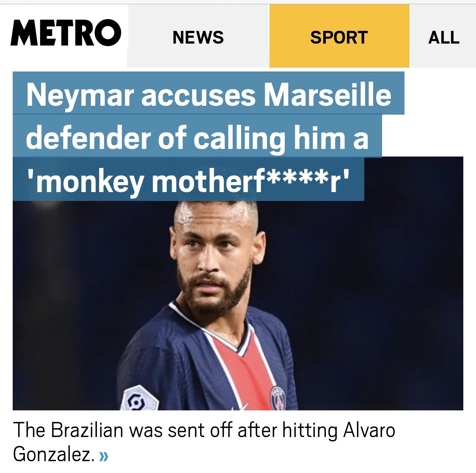Viewport: 476px width, 473px height.
Task: Switch to the ALL tab
Action: point(443,37)
